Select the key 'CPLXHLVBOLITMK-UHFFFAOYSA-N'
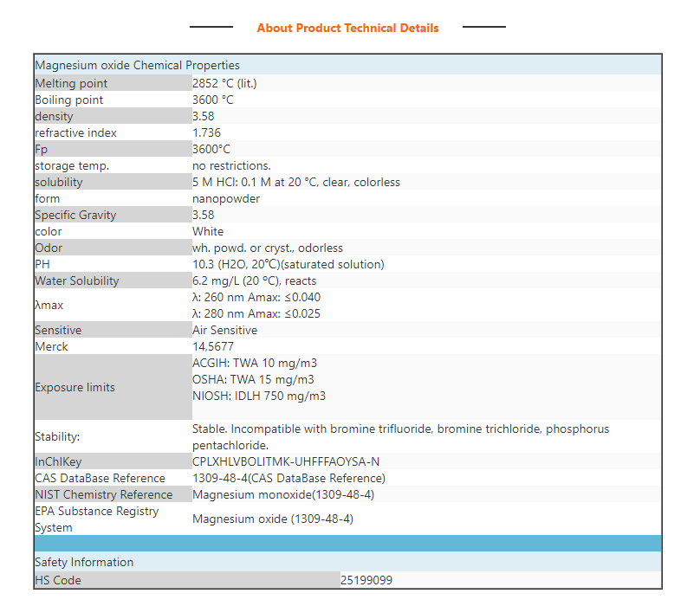 click(286, 462)
